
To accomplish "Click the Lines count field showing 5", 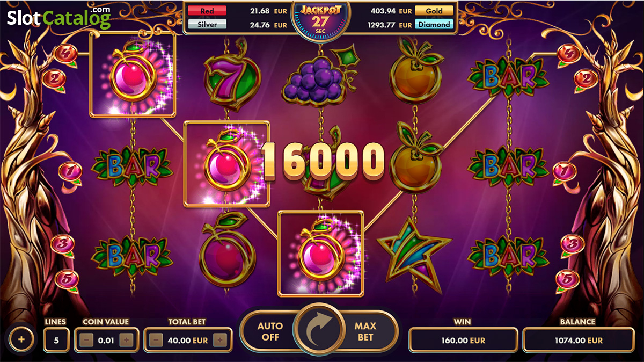I will click(56, 339).
